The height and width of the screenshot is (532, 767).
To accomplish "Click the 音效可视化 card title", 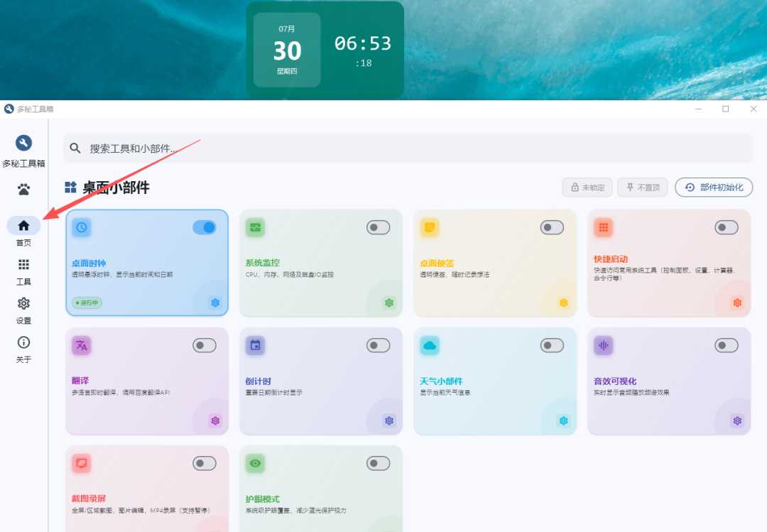I will 615,381.
